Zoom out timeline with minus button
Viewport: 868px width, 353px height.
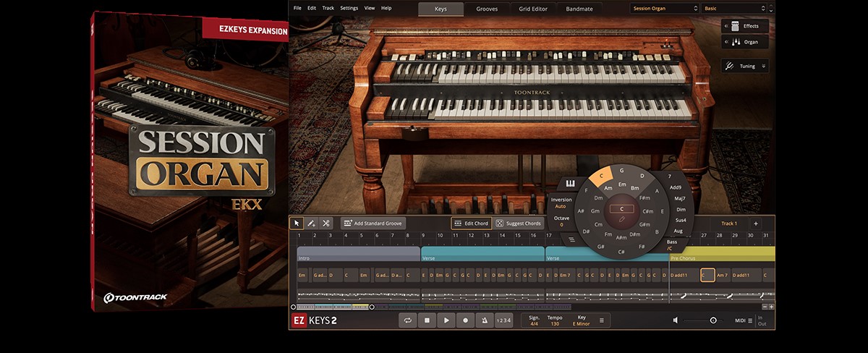[764, 307]
